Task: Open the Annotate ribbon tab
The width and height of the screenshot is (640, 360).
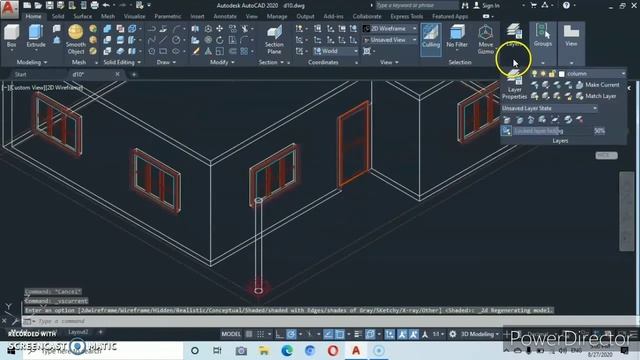Action: (x=225, y=16)
